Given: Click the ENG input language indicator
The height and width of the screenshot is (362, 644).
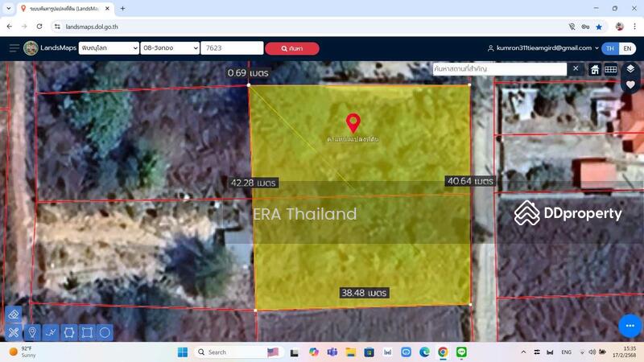Looking at the screenshot, I should pyautogui.click(x=567, y=352).
